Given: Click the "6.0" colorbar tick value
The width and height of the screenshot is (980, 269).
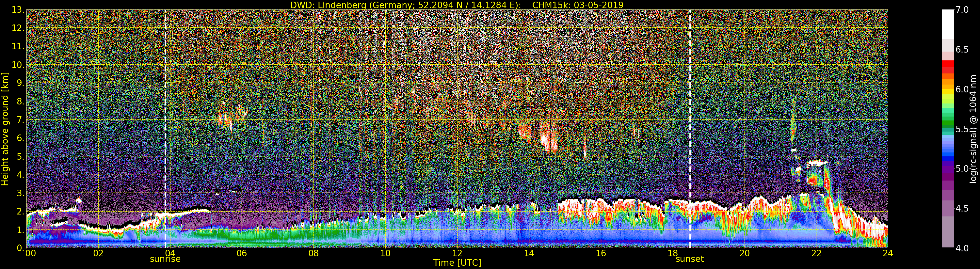Looking at the screenshot, I should click(962, 89).
